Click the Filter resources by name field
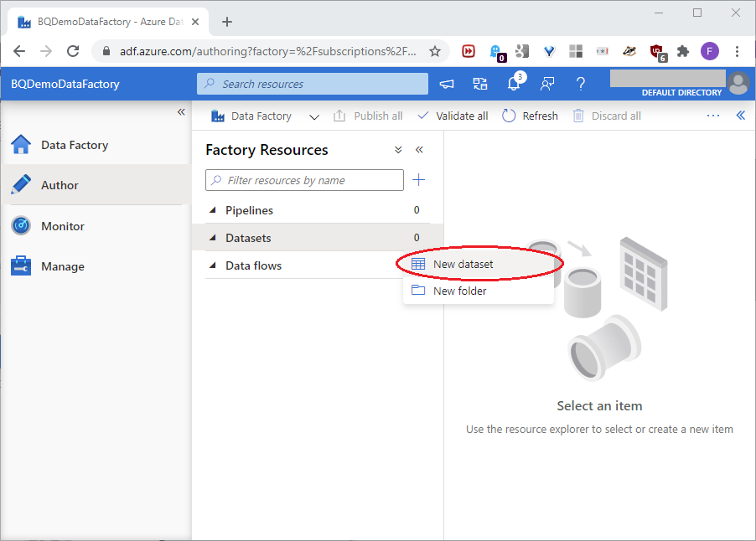 [310, 180]
